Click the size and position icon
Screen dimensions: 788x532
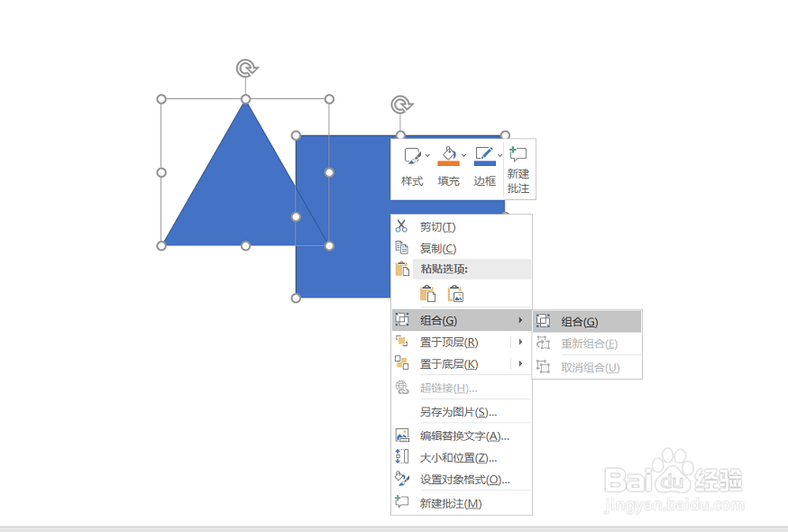[x=402, y=456]
